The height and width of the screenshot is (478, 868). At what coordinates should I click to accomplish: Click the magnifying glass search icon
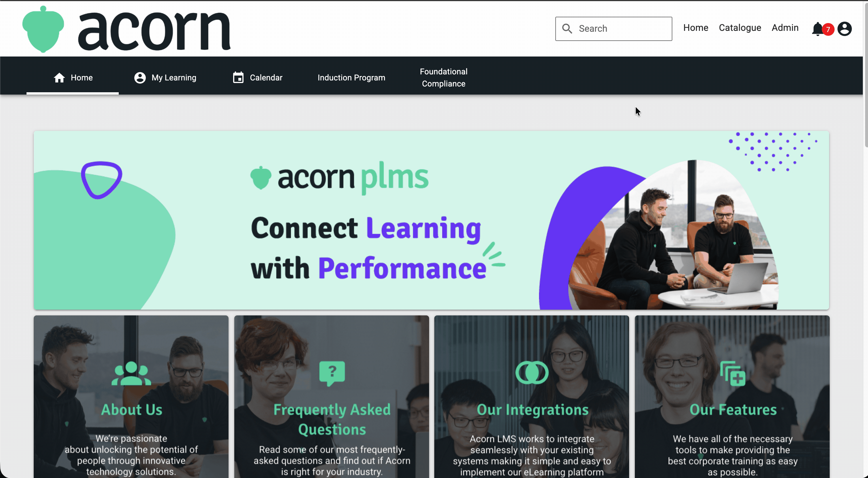pos(567,29)
